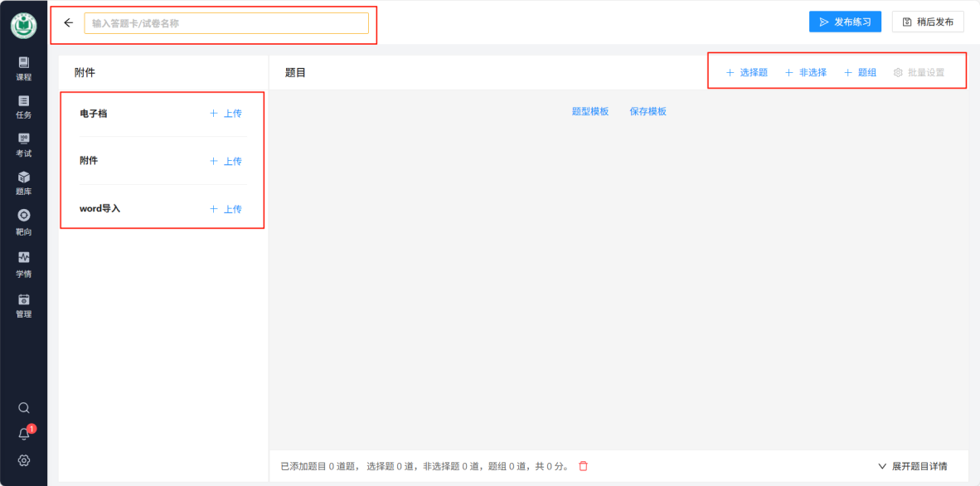The width and height of the screenshot is (980, 486).
Task: Click the school logo in sidebar
Action: point(24,25)
